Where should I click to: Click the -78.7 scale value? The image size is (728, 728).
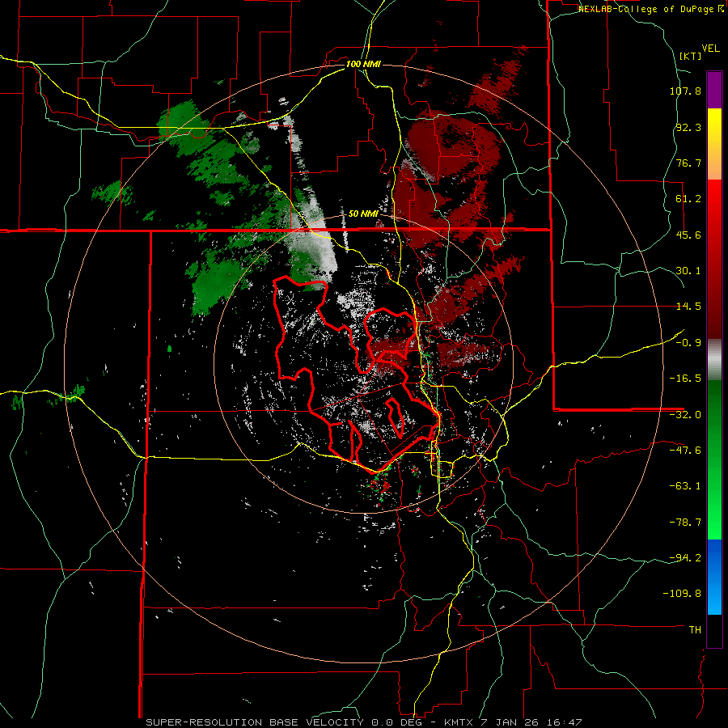tap(685, 523)
